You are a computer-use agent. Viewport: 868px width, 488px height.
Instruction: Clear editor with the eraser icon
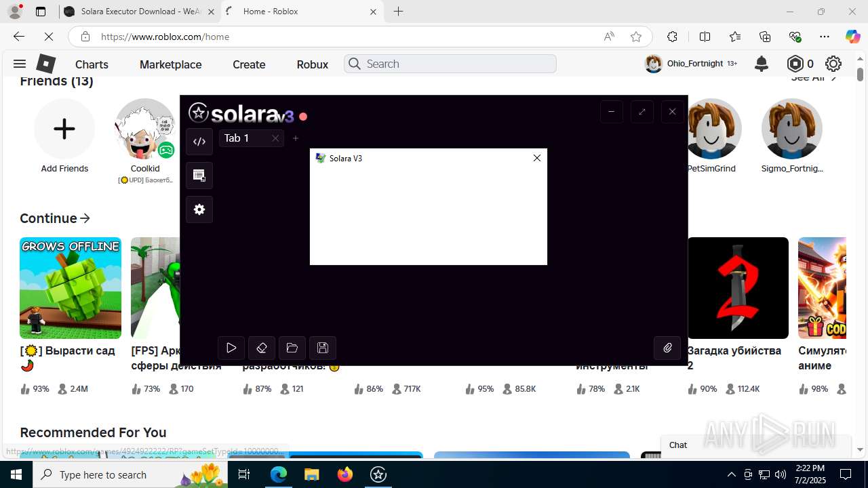point(262,348)
